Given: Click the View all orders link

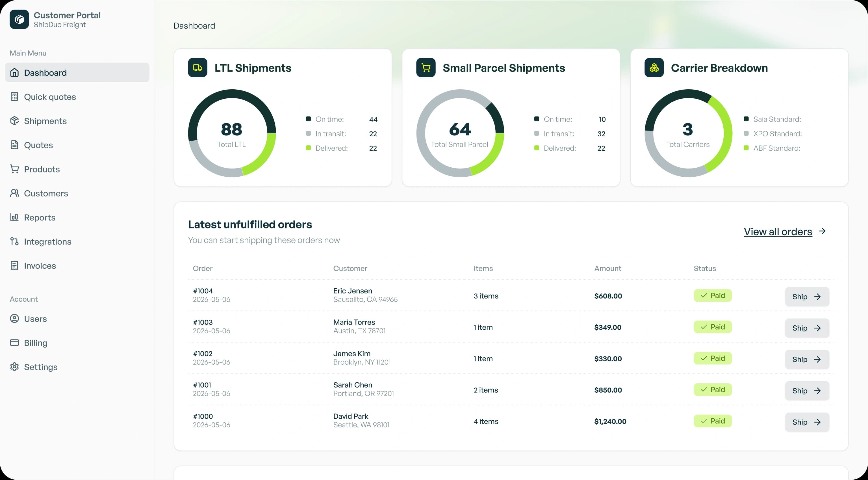Looking at the screenshot, I should (x=778, y=232).
